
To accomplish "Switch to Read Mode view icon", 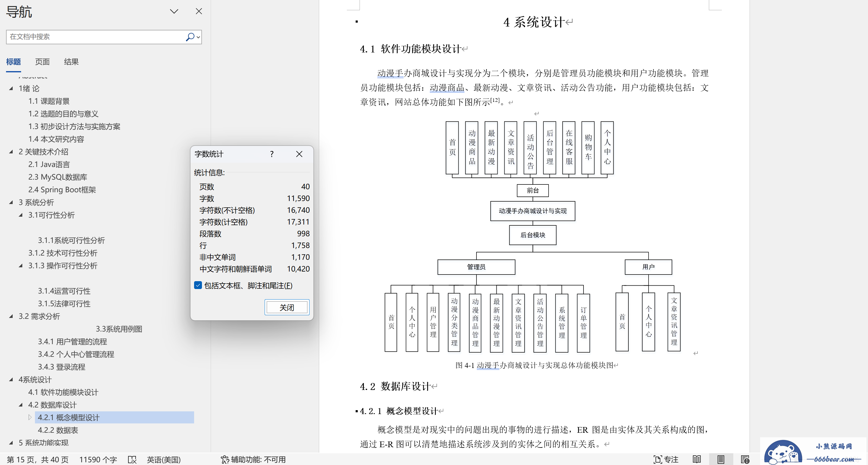I will point(697,459).
